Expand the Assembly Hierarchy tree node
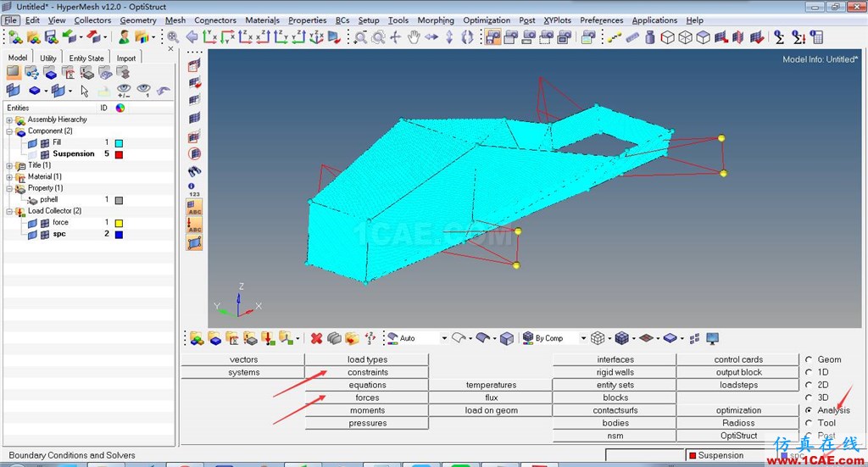868x467 pixels. pyautogui.click(x=9, y=120)
